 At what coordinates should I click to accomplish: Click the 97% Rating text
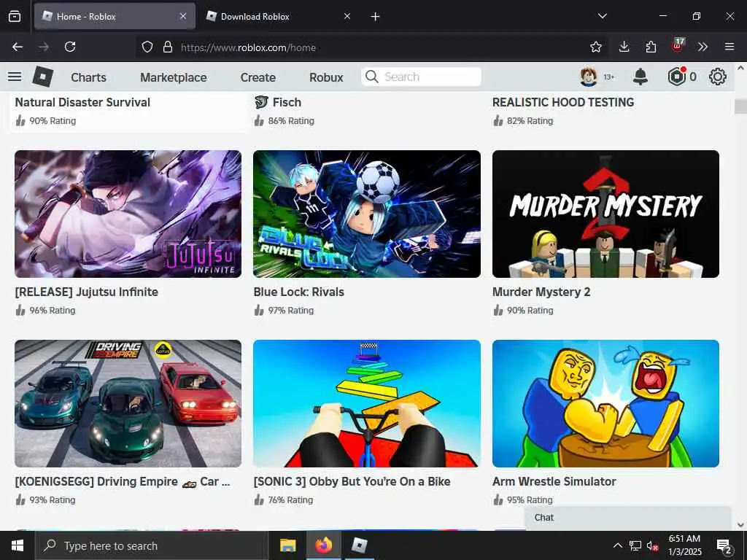click(290, 311)
